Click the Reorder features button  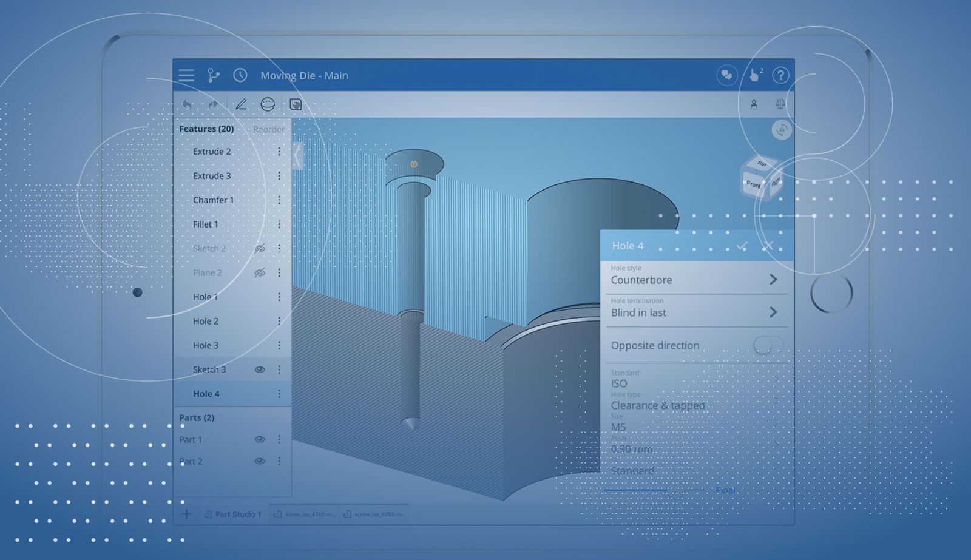click(268, 129)
